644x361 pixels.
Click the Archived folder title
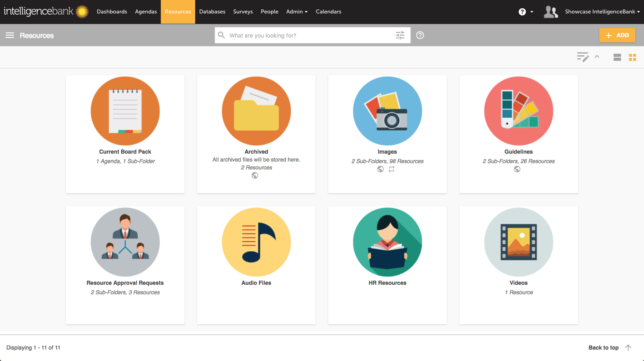[256, 152]
